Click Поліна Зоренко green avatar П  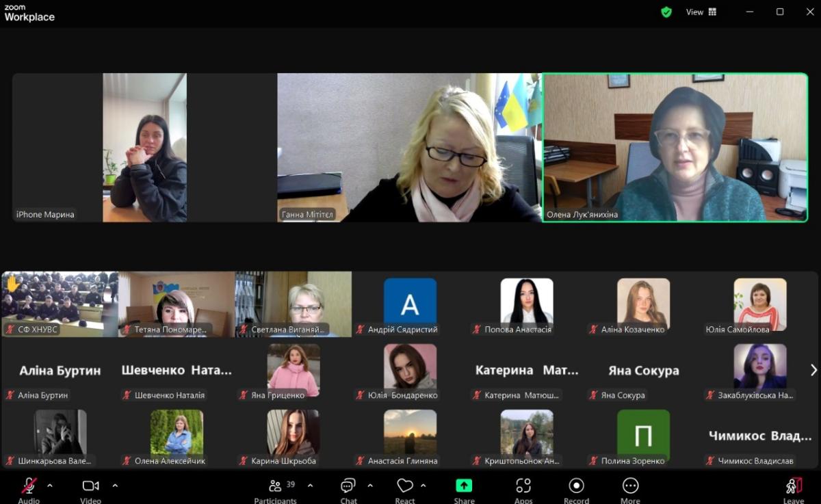[644, 436]
